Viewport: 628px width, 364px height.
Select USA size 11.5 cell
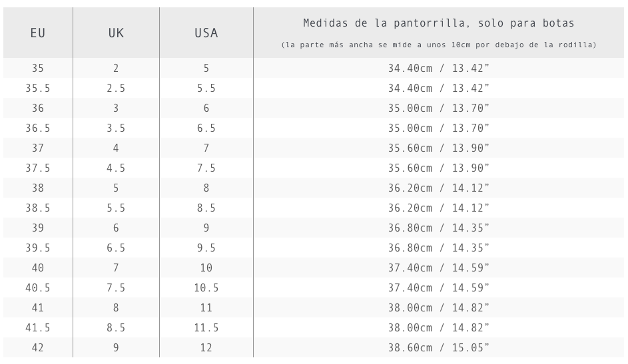coord(206,327)
